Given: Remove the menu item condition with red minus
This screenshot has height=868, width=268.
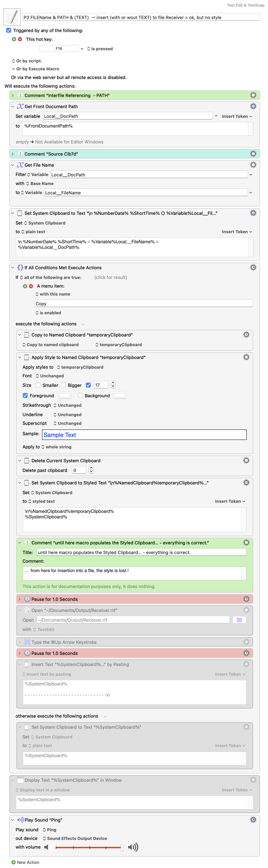Looking at the screenshot, I should [31, 286].
